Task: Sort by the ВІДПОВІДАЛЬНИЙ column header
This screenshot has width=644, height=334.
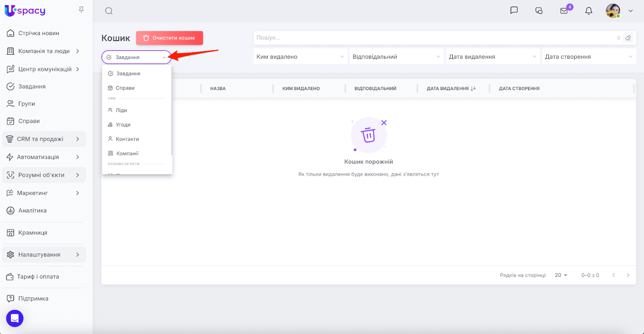Action: pyautogui.click(x=376, y=88)
